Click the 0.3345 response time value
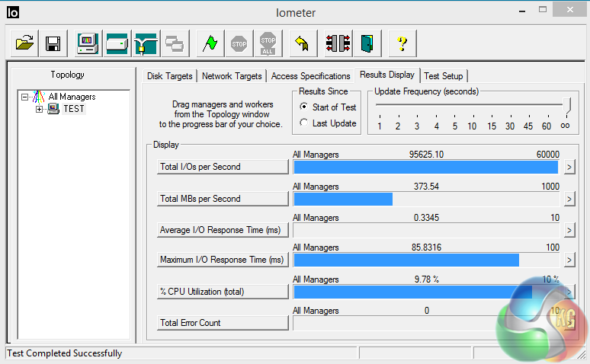 click(x=426, y=218)
